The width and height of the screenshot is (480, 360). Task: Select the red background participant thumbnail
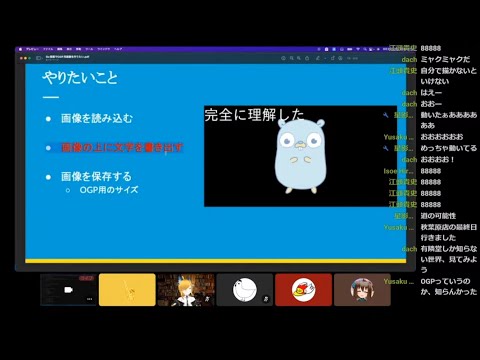[x=303, y=290]
